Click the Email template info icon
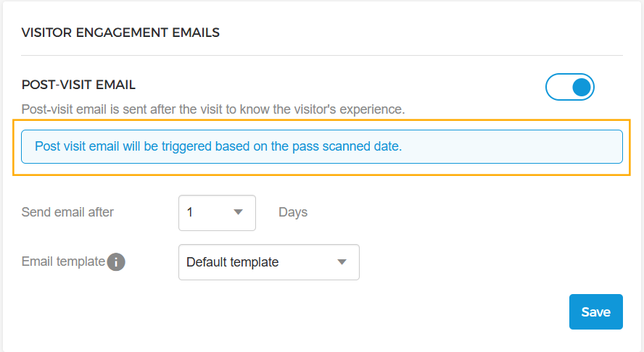The width and height of the screenshot is (644, 352). pyautogui.click(x=116, y=261)
